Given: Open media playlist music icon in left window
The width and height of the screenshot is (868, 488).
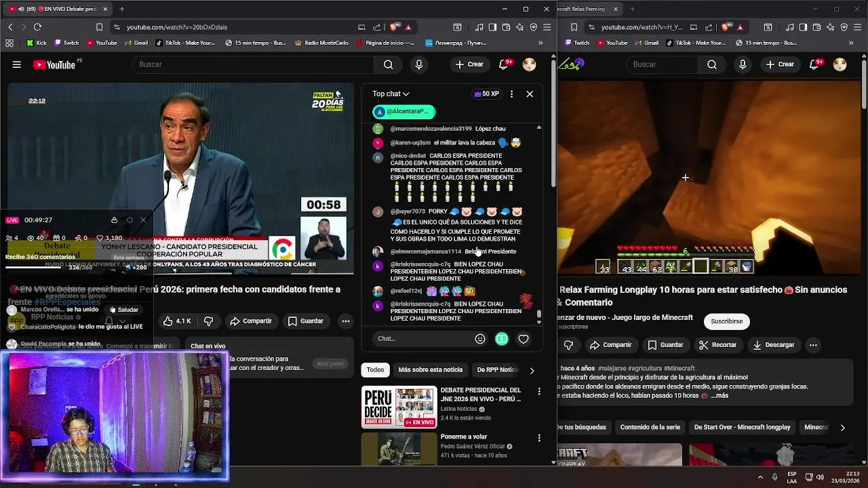Looking at the screenshot, I should click(479, 27).
